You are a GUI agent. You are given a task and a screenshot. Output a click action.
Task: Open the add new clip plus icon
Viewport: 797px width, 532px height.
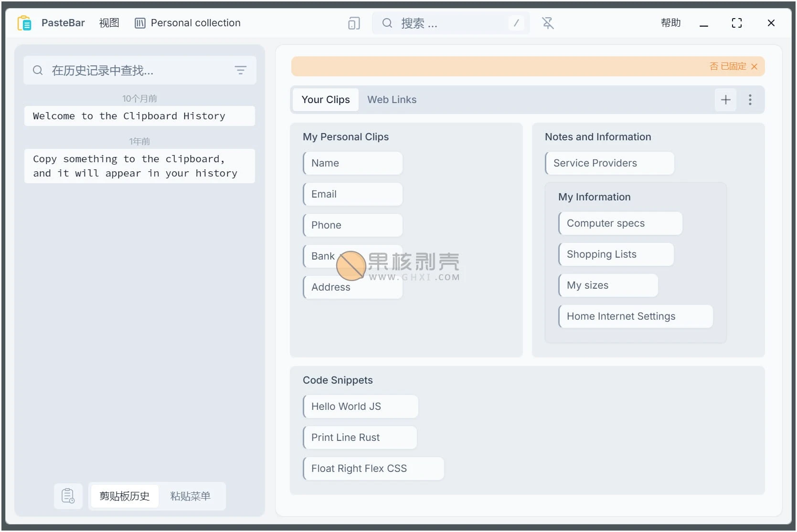(725, 100)
